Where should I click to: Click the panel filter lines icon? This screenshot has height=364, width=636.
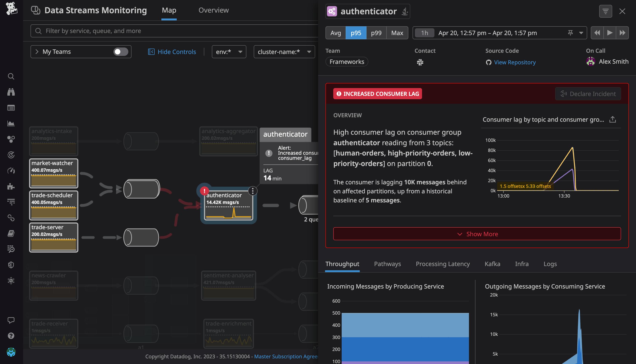[605, 11]
